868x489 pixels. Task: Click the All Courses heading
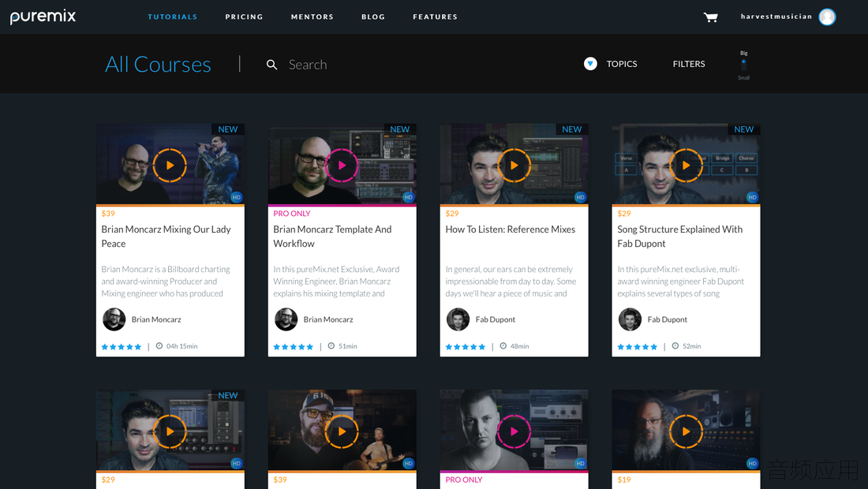(x=159, y=64)
